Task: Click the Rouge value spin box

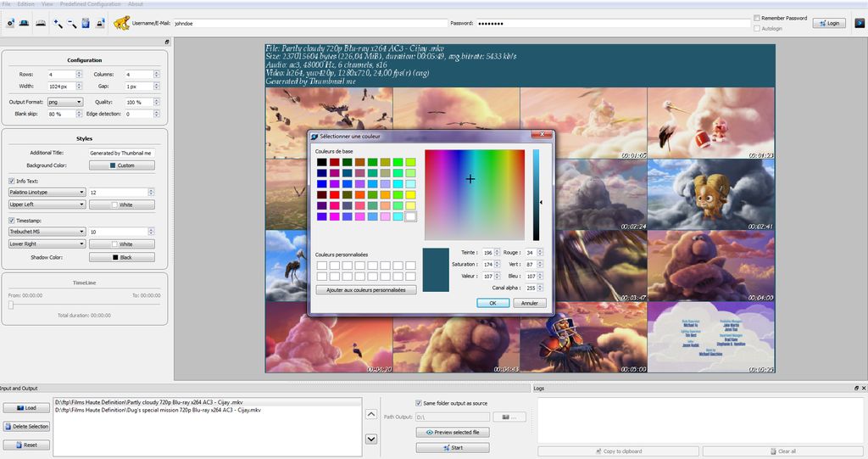Action: (x=534, y=252)
